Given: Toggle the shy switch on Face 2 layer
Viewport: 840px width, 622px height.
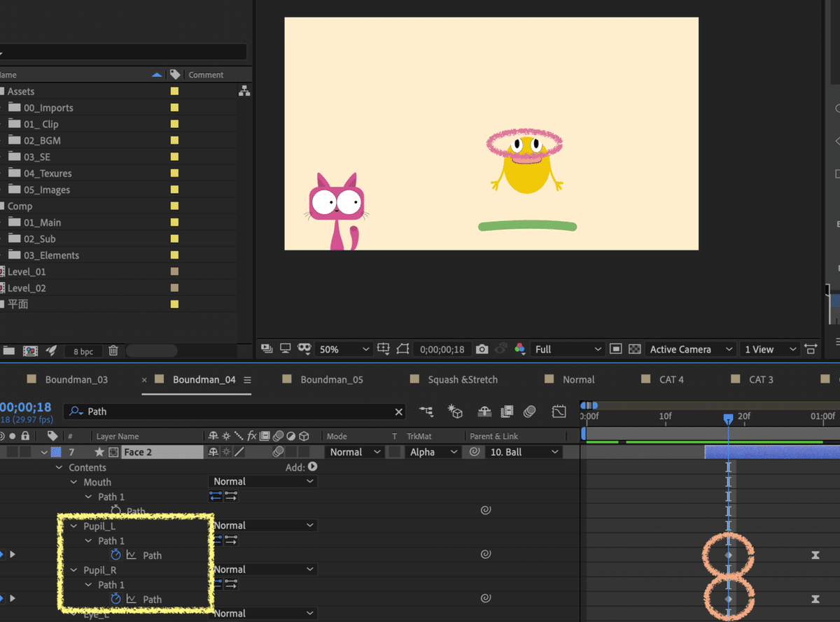Looking at the screenshot, I should pyautogui.click(x=213, y=452).
